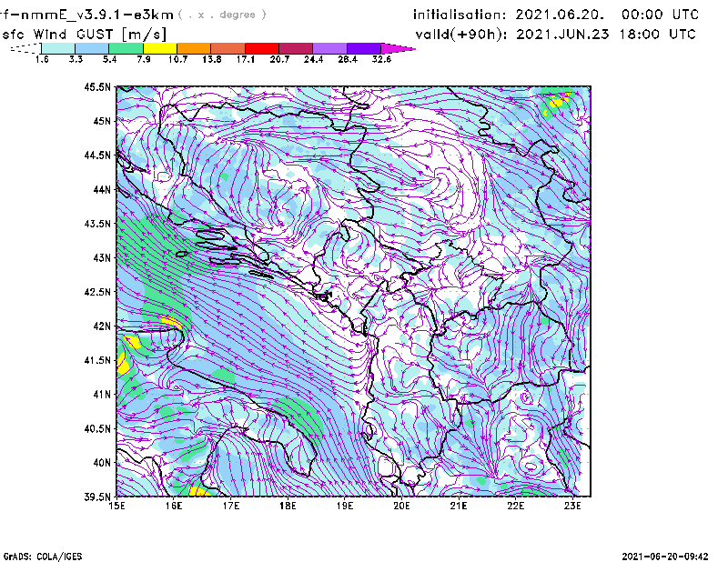The width and height of the screenshot is (728, 562).
Task: Click the legend value 13.8
Action: 212,59
